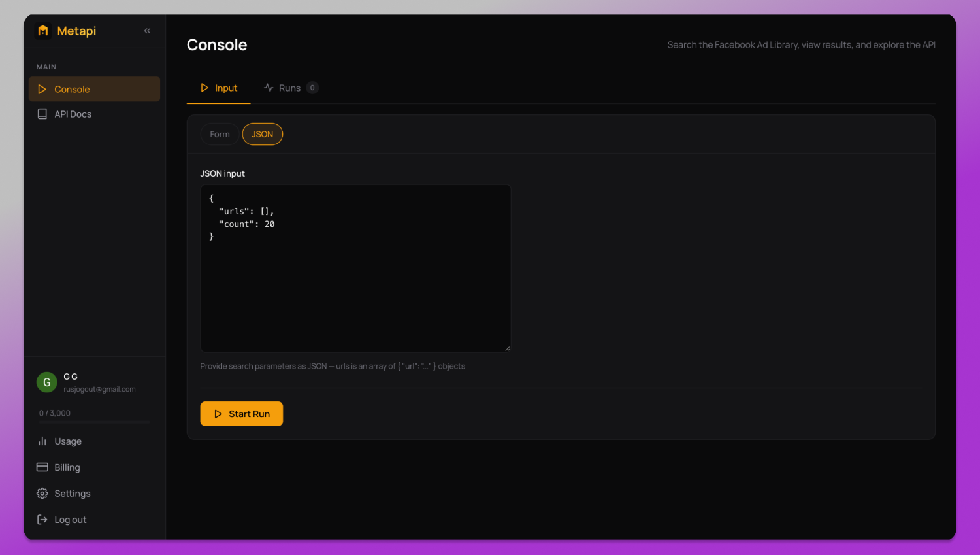The image size is (980, 555).
Task: Click the MAIN section label
Action: (x=46, y=67)
